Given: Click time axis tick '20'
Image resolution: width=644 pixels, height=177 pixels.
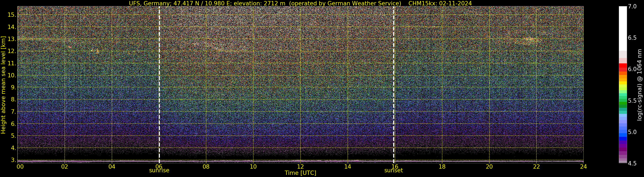Looking at the screenshot, I should point(489,166).
